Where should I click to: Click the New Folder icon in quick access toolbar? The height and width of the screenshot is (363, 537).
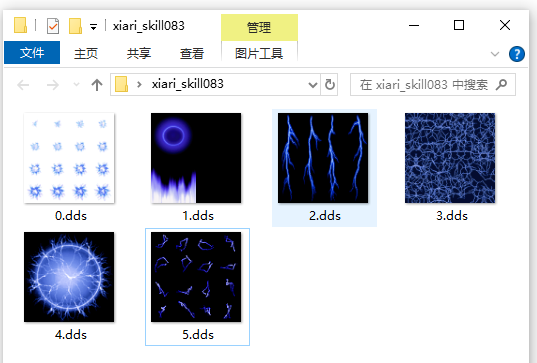pos(75,26)
